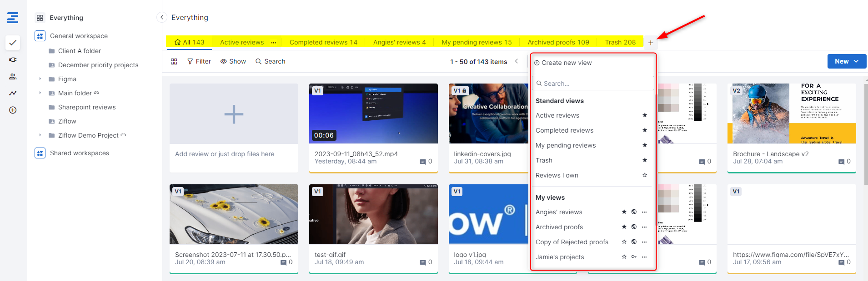The height and width of the screenshot is (281, 868).
Task: Open the Active reviews tab options menu
Action: pos(273,43)
